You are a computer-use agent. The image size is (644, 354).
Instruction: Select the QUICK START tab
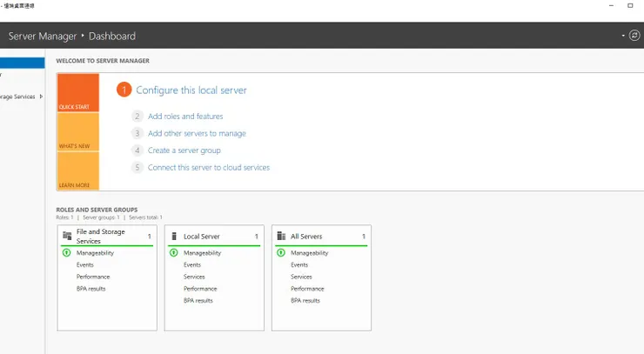(x=77, y=94)
